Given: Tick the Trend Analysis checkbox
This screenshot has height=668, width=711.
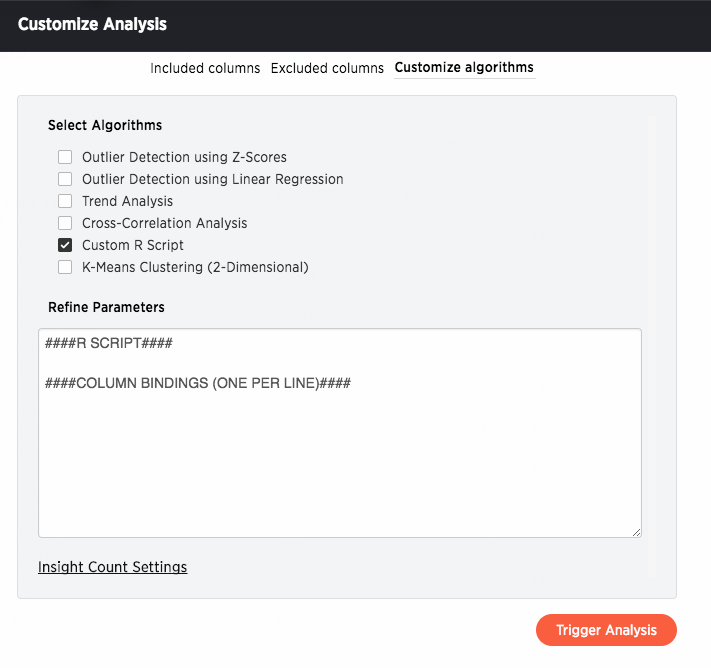Looking at the screenshot, I should point(65,201).
